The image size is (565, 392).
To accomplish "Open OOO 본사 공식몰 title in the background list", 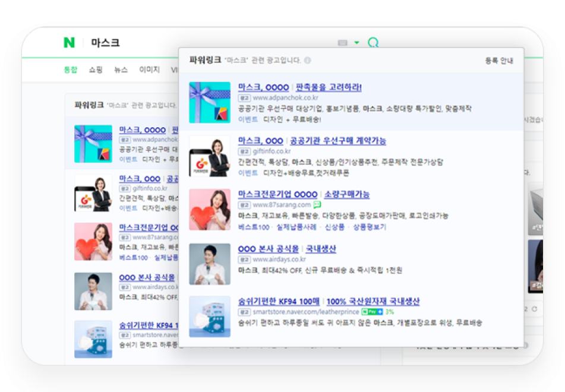I will pos(147,277).
